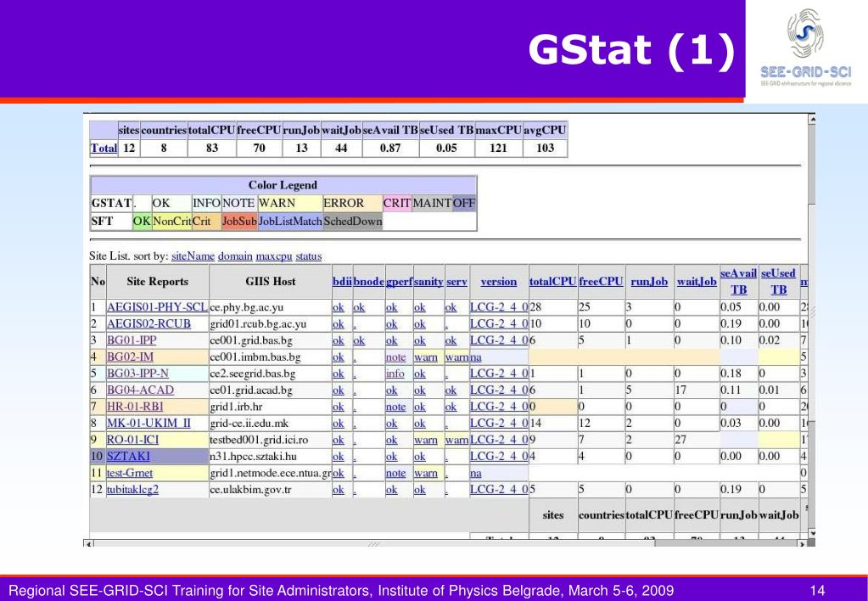The image size is (868, 601).
Task: Click the version column header link
Action: point(499,281)
